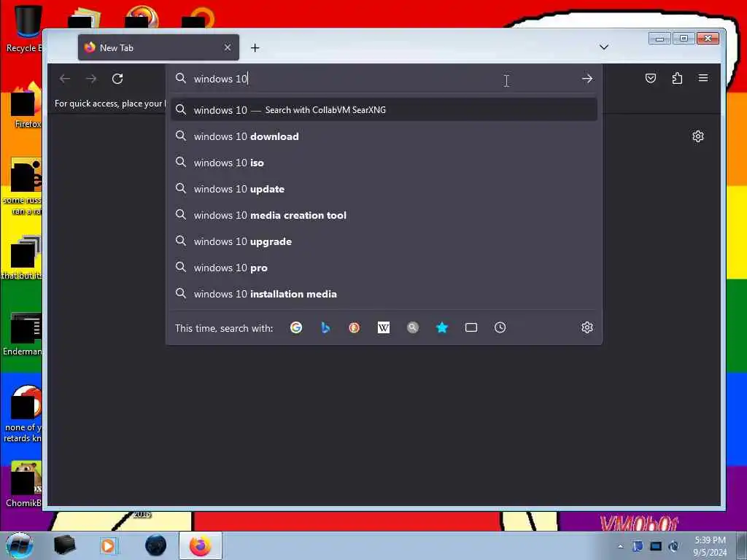Personalize New Tab gear icon

coord(698,136)
